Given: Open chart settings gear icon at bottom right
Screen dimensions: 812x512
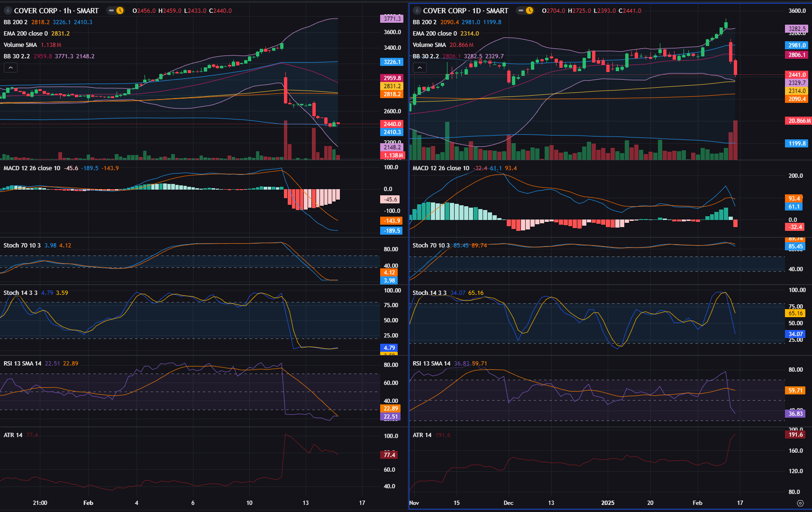Looking at the screenshot, I should [801, 503].
